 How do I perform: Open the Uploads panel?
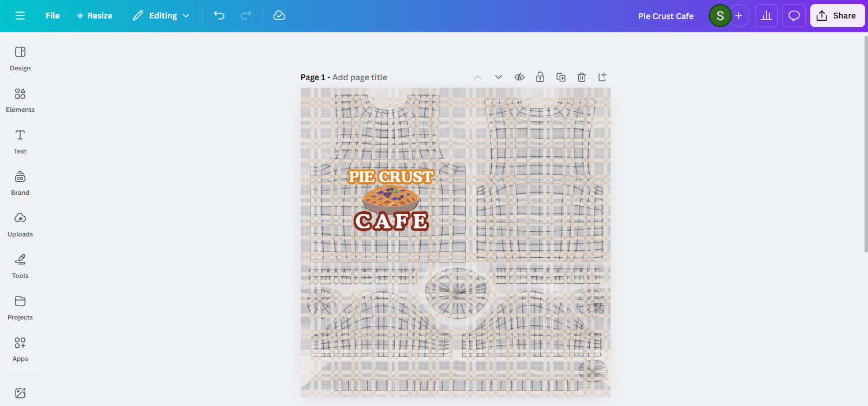tap(20, 224)
